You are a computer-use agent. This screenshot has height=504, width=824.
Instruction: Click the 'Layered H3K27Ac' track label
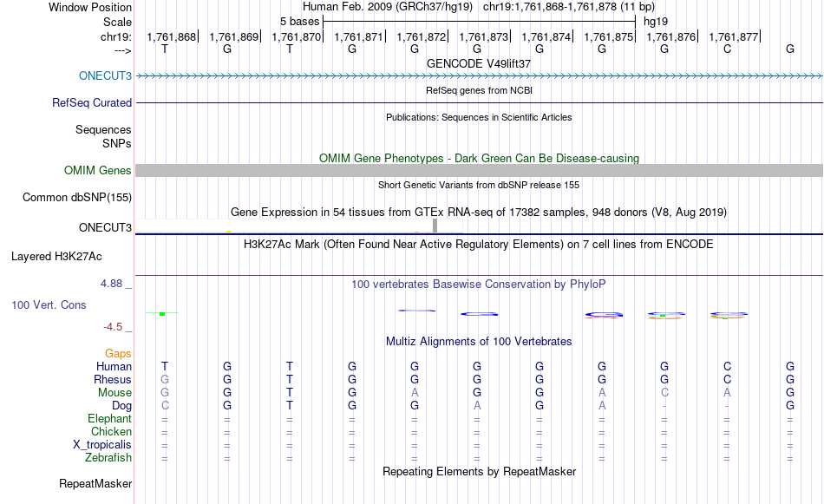[56, 257]
